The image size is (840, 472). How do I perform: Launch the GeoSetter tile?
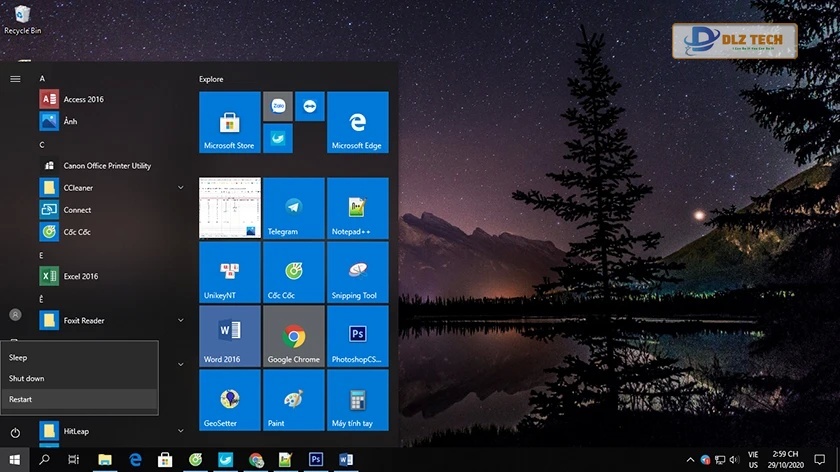point(229,400)
